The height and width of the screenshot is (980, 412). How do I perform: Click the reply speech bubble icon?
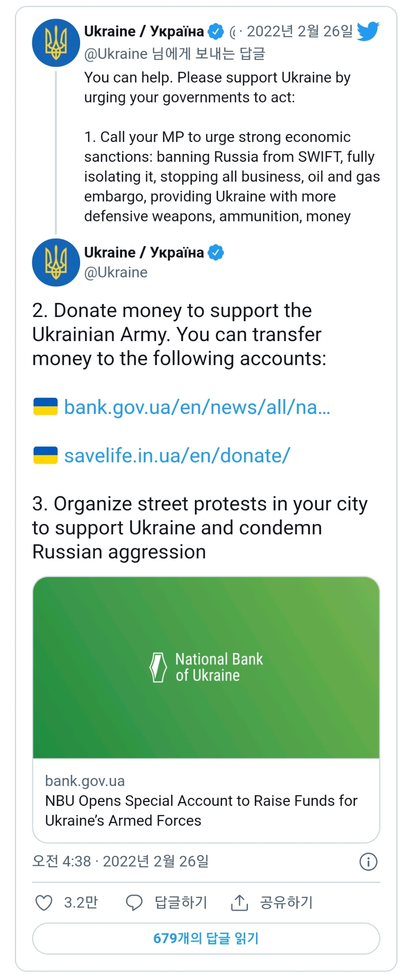click(x=134, y=902)
